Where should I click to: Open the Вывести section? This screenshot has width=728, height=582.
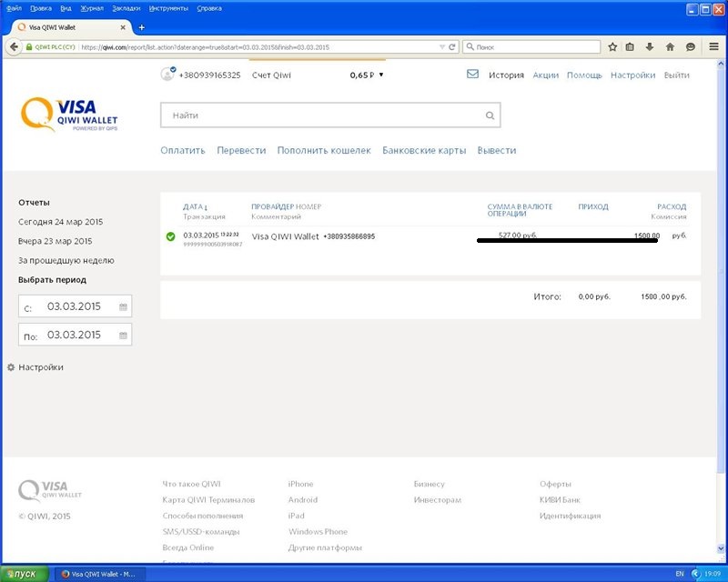click(x=497, y=150)
